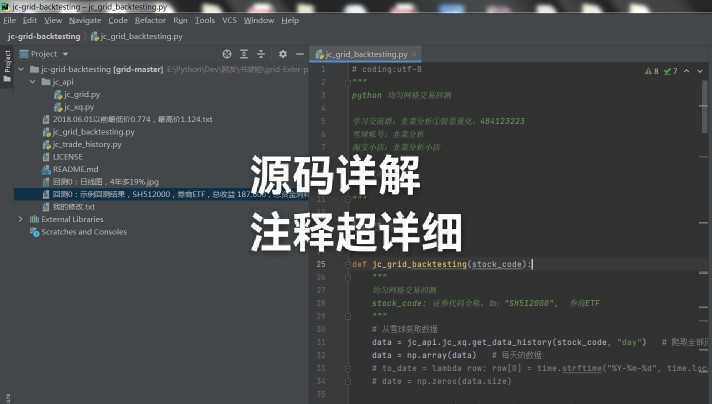
Task: Click the fold marker at line 33 comment
Action: (x=348, y=368)
